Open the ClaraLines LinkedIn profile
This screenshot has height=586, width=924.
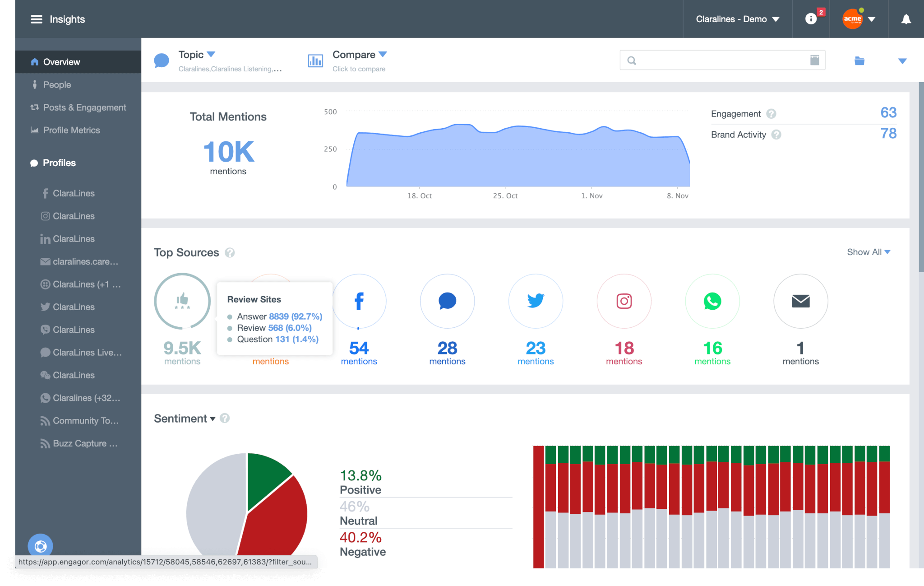click(x=74, y=238)
